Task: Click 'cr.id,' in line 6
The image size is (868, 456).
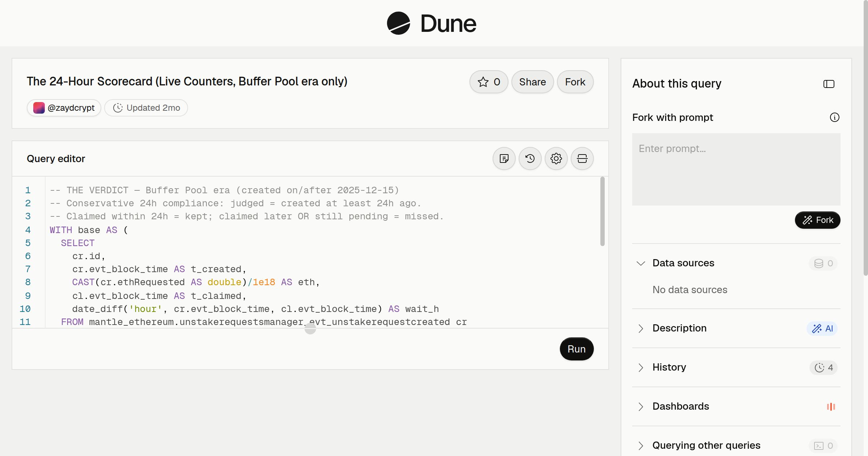Action: (89, 256)
